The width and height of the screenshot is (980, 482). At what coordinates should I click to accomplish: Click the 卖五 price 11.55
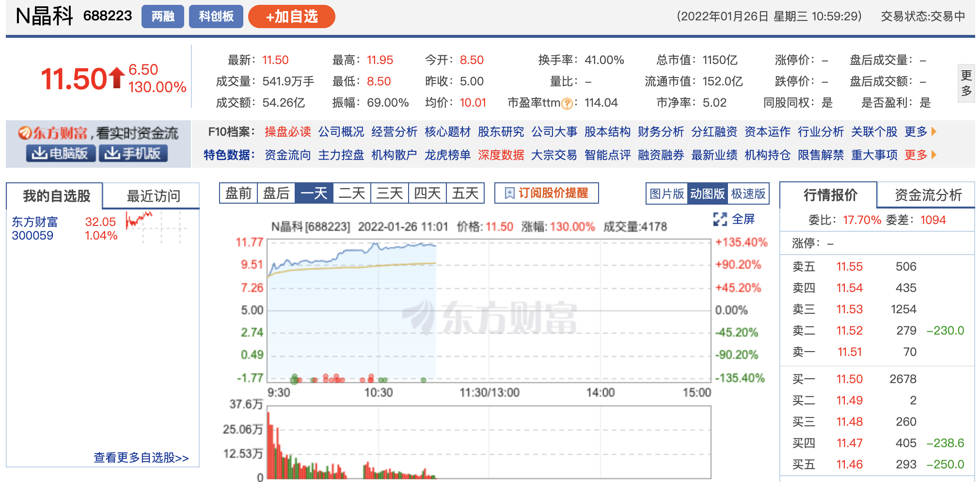point(850,266)
